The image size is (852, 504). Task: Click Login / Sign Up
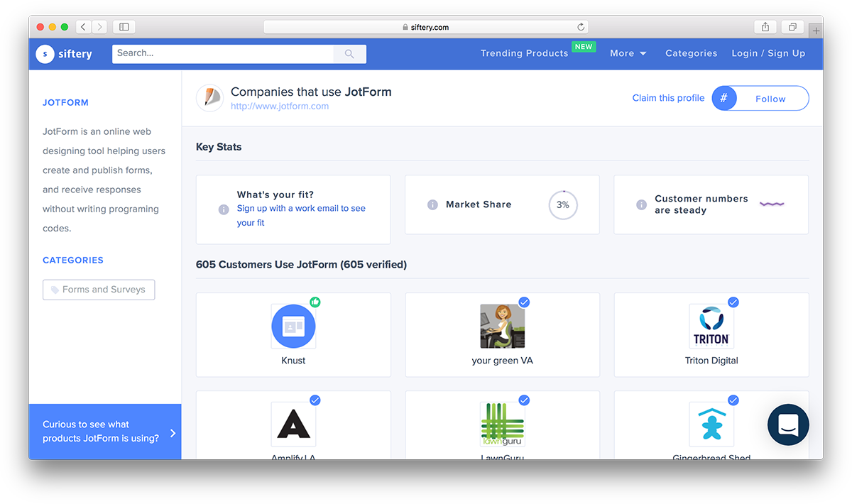(x=768, y=53)
